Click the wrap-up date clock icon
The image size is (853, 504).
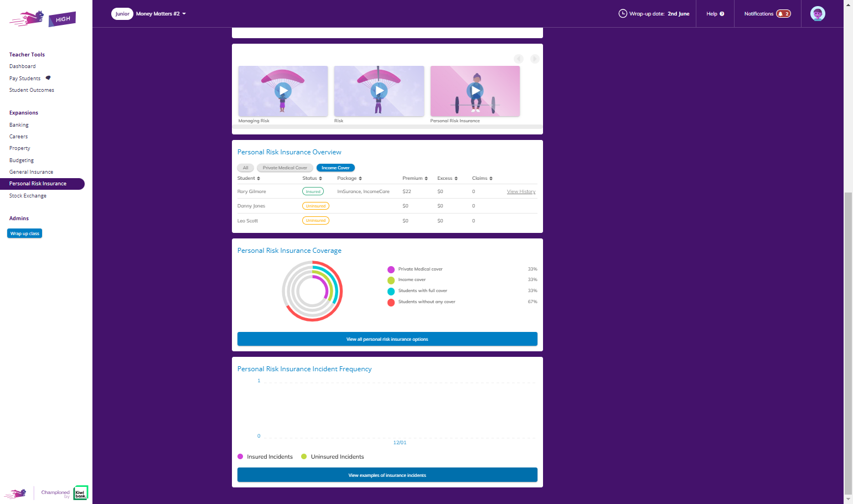623,13
